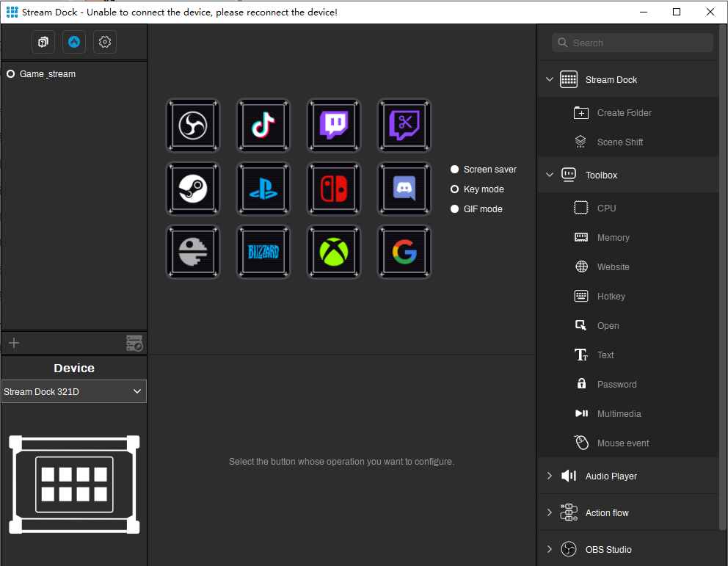
Task: Select the Xbox key
Action: click(x=334, y=252)
